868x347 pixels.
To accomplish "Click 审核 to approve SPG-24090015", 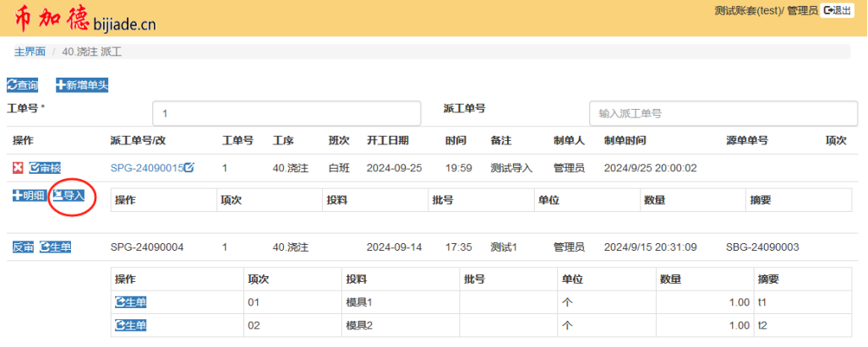I will point(45,168).
